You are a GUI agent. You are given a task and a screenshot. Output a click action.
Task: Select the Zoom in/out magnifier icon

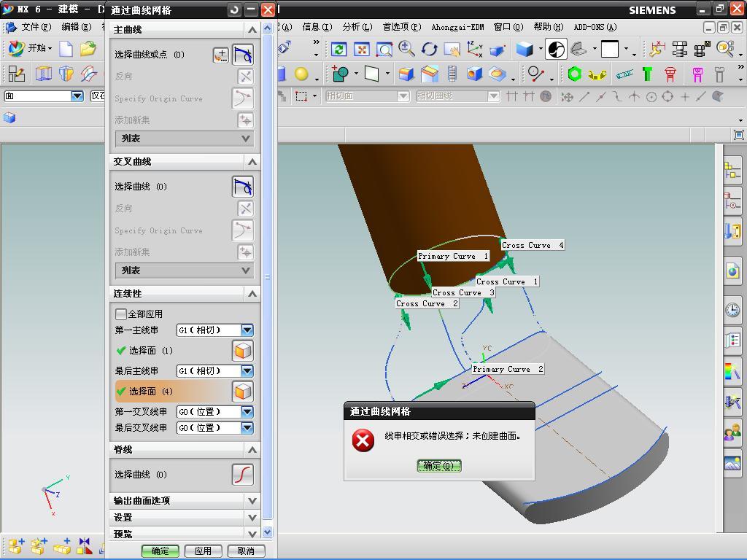pos(406,49)
